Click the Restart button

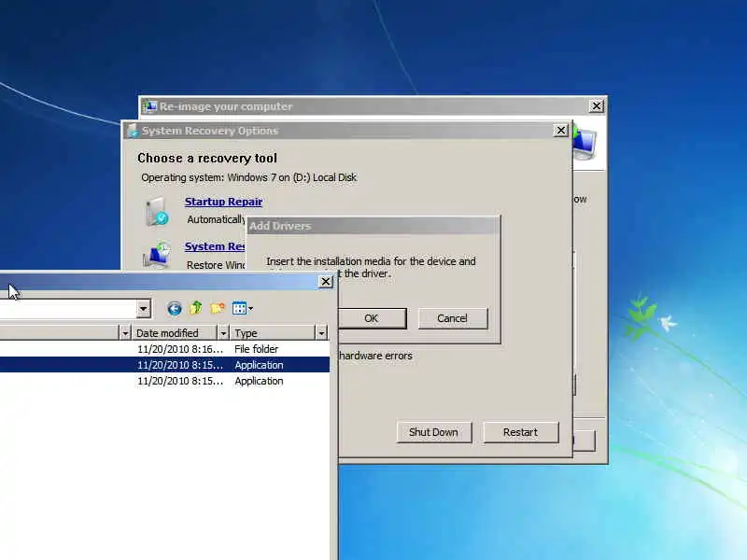tap(520, 432)
